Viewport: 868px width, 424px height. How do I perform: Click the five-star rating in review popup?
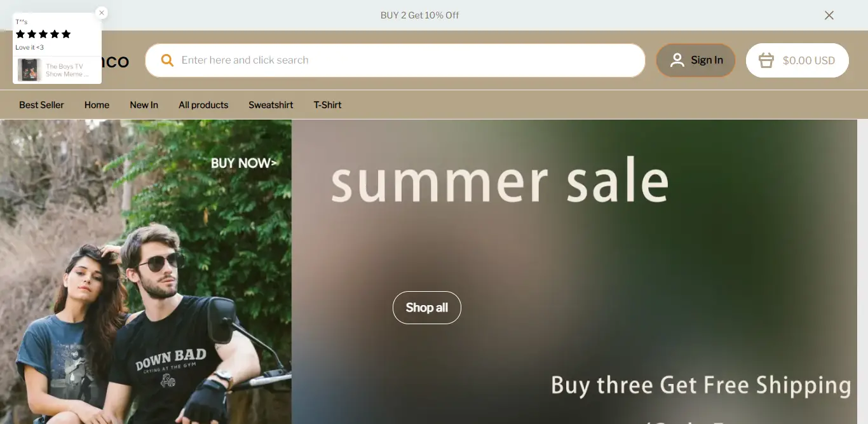(43, 34)
